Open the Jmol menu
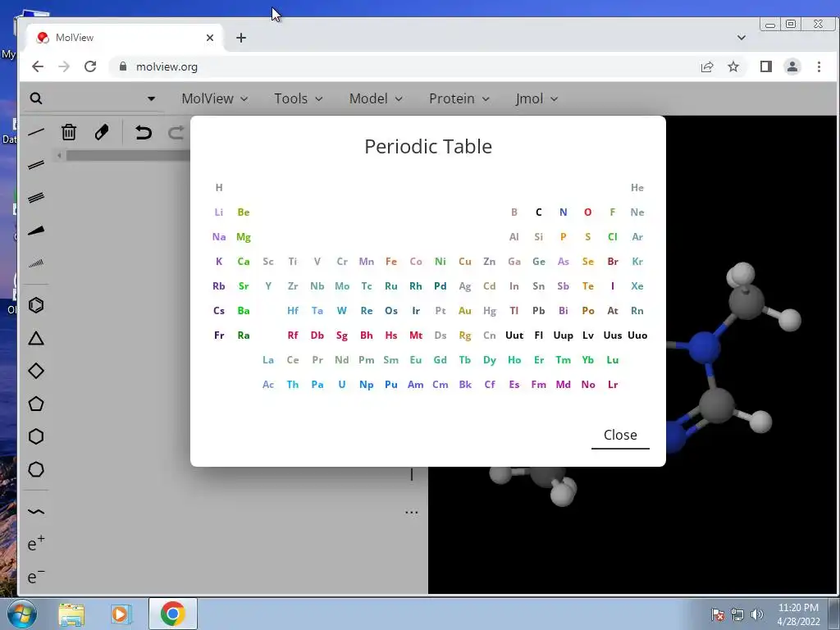This screenshot has width=840, height=630. pos(536,98)
